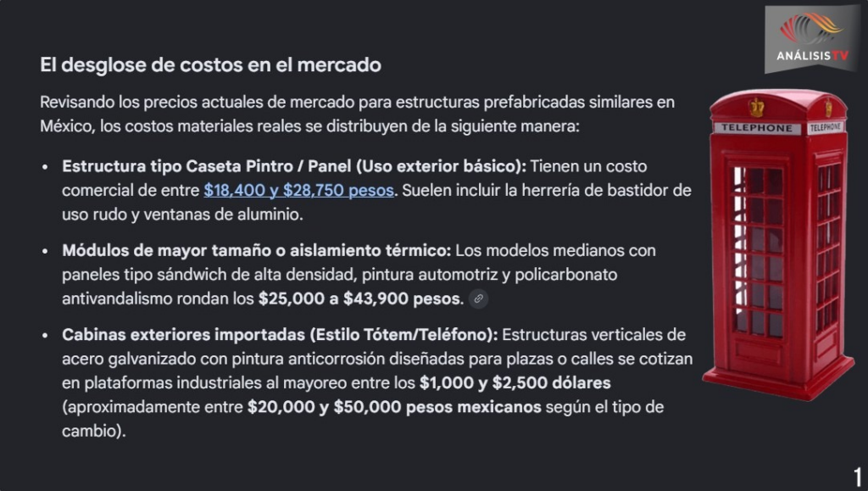Click the bold $25,000 a $43,900 pesos text
Screen dimensions: 868x491
361,299
